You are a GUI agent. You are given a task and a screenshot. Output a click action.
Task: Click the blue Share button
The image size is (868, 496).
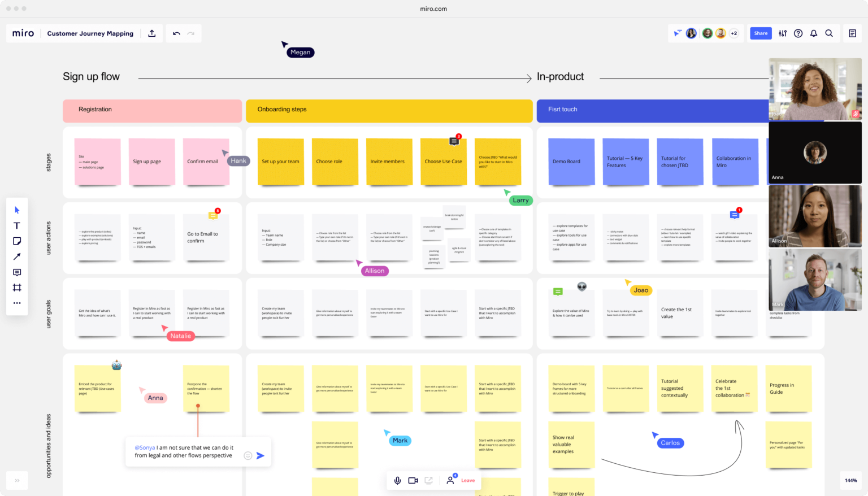click(x=761, y=33)
